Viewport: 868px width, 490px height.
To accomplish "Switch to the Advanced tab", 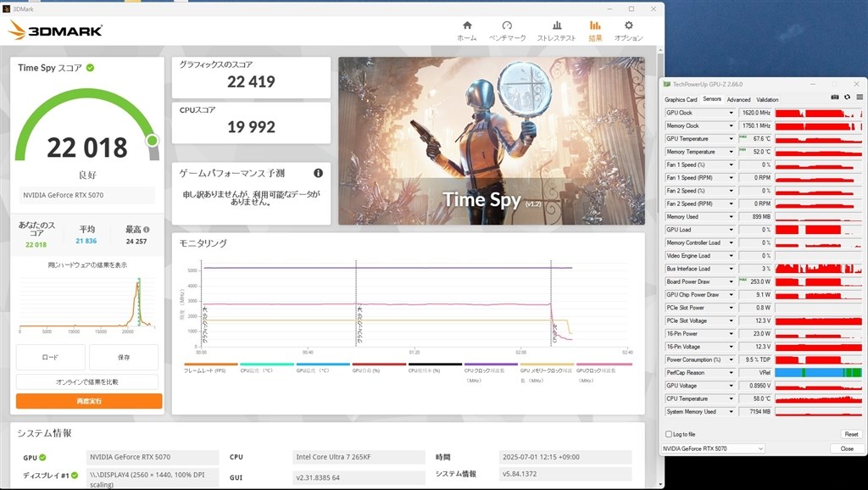I will coord(738,100).
